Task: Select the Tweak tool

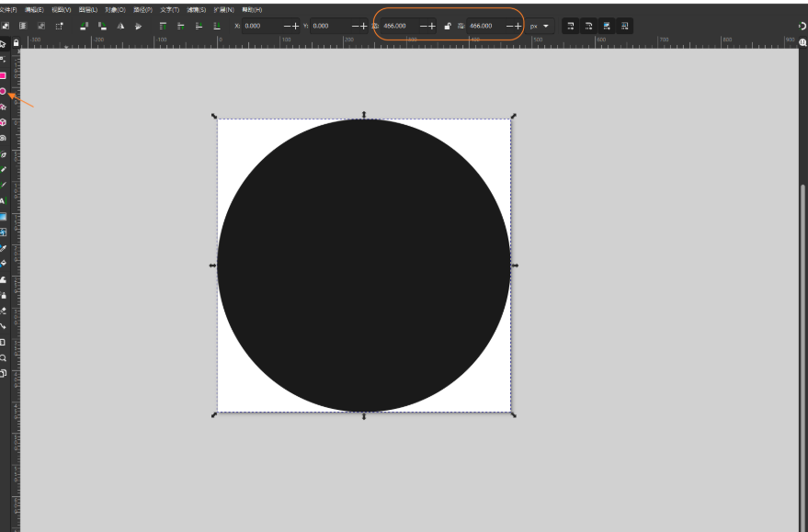Action: [3, 279]
